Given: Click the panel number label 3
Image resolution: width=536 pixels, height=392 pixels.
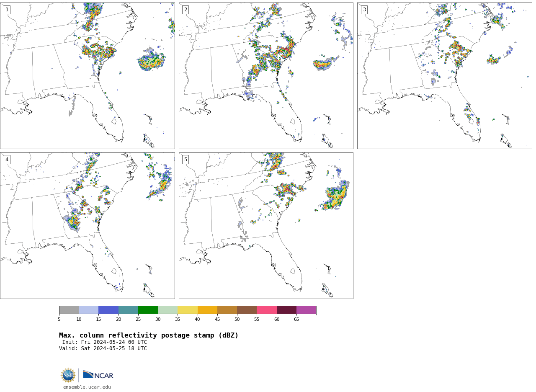Looking at the screenshot, I should click(364, 10).
